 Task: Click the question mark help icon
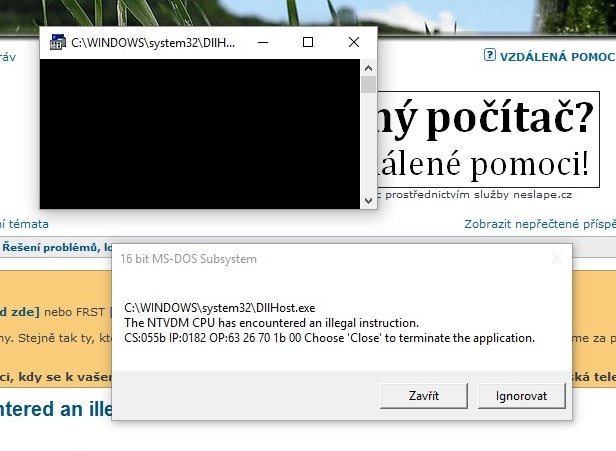click(x=490, y=56)
